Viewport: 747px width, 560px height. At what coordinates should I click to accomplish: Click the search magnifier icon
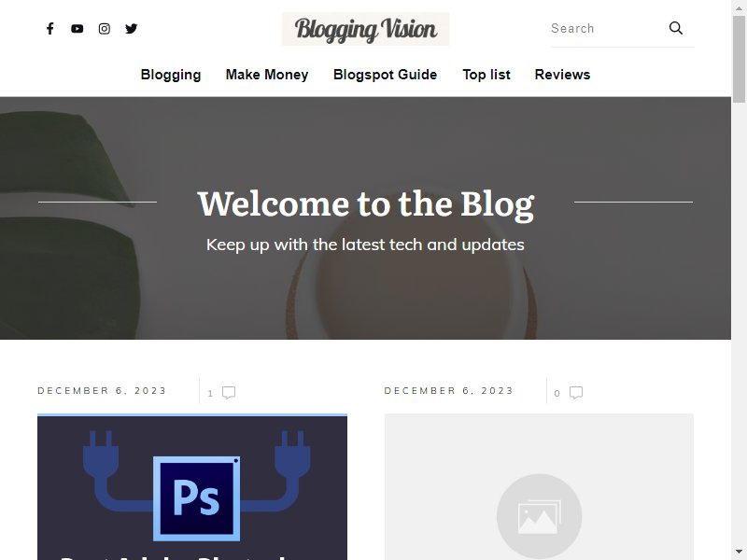click(x=675, y=28)
